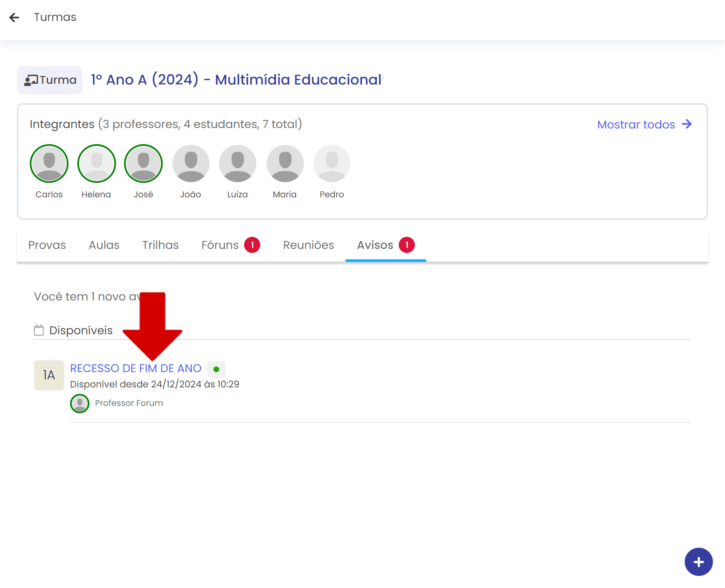
Task: Go to the Trilhas tab
Action: 160,245
